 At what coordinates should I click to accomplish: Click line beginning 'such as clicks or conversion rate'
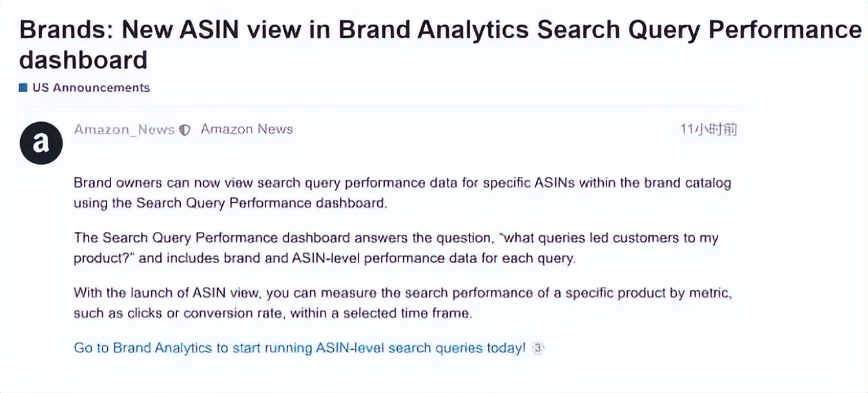tap(273, 313)
